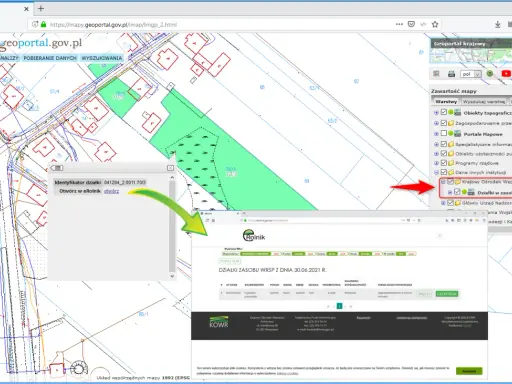
Task: Expand the Programy rządowe tree node
Action: coord(436,163)
